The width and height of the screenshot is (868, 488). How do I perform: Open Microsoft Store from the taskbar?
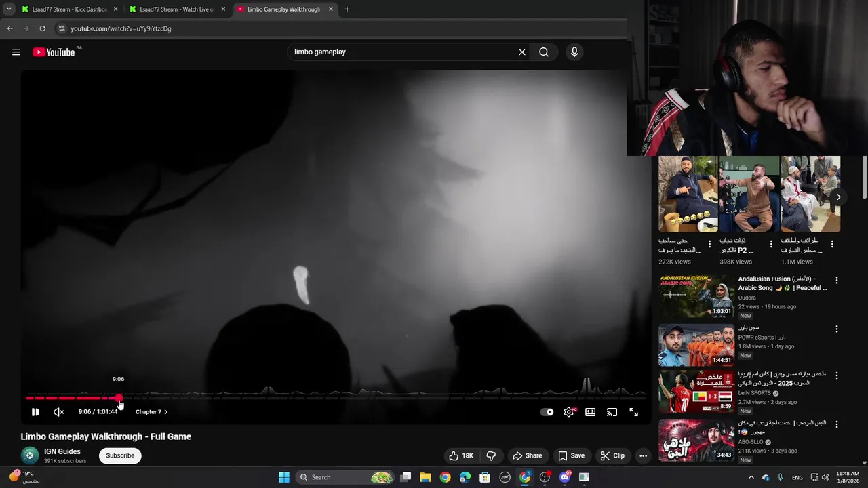pyautogui.click(x=485, y=477)
